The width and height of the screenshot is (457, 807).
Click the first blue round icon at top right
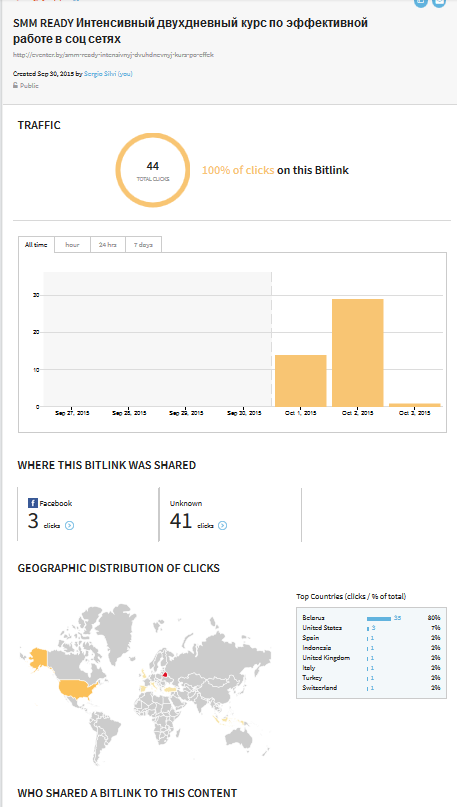click(x=420, y=2)
